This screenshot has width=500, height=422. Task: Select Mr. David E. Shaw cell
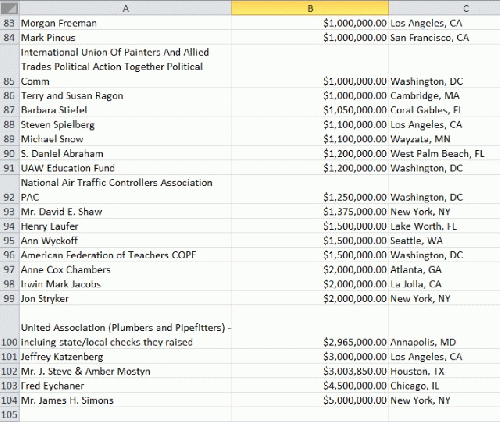pos(126,212)
